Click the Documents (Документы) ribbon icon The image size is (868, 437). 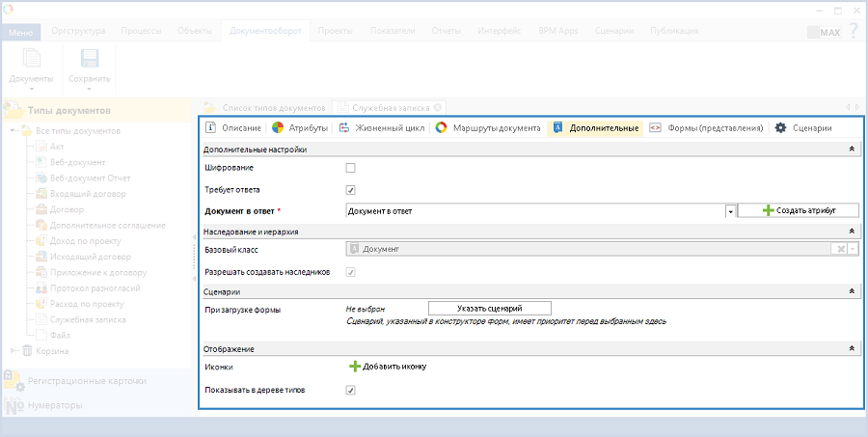(31, 59)
